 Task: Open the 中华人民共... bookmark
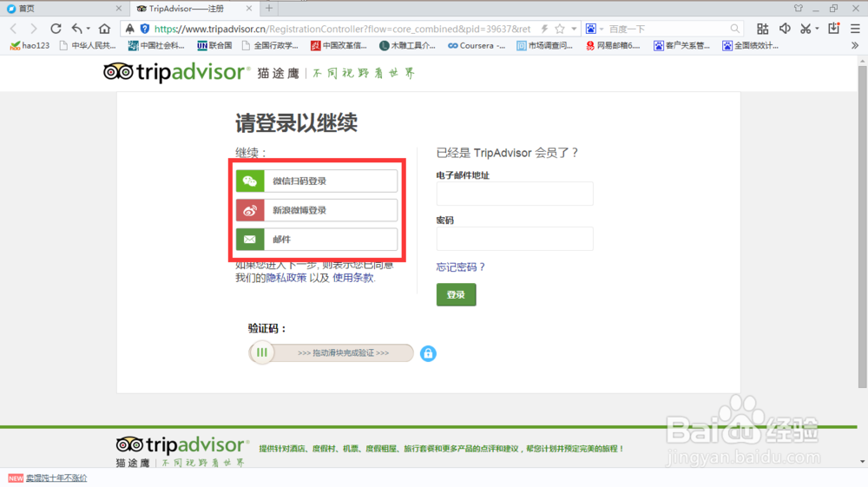(88, 45)
